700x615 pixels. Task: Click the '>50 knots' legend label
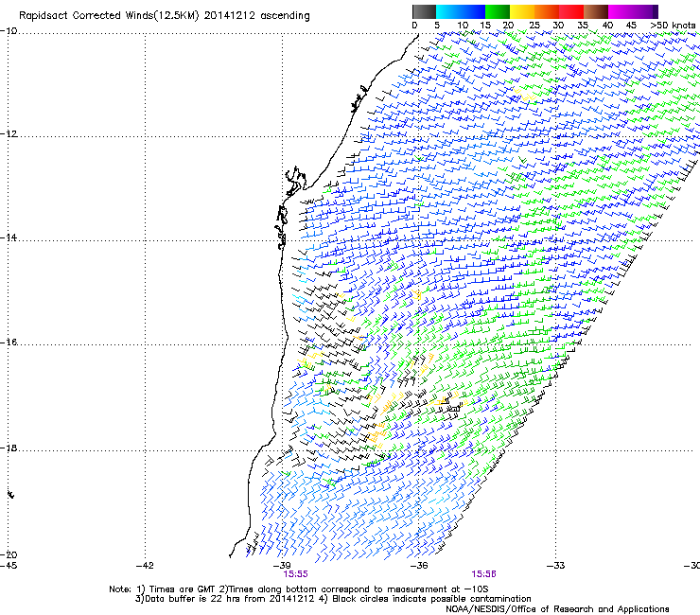tap(674, 26)
